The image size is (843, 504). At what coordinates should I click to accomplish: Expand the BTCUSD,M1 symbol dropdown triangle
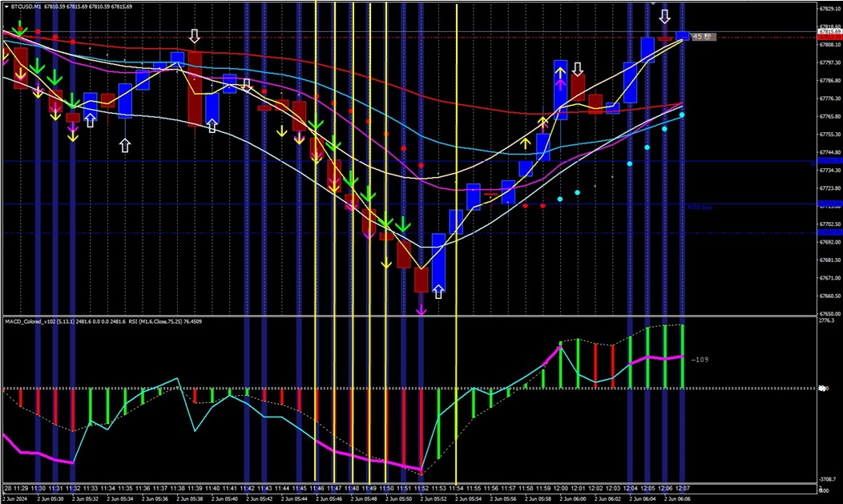5,5
